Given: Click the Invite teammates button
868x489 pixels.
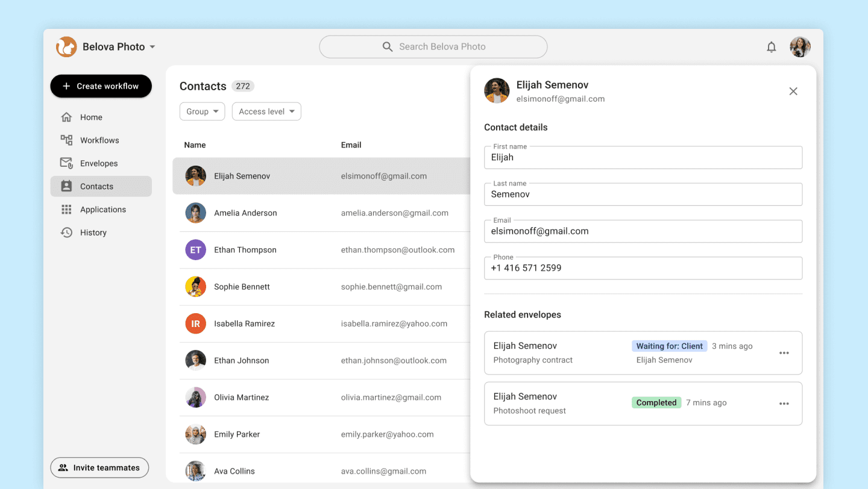Looking at the screenshot, I should point(99,468).
